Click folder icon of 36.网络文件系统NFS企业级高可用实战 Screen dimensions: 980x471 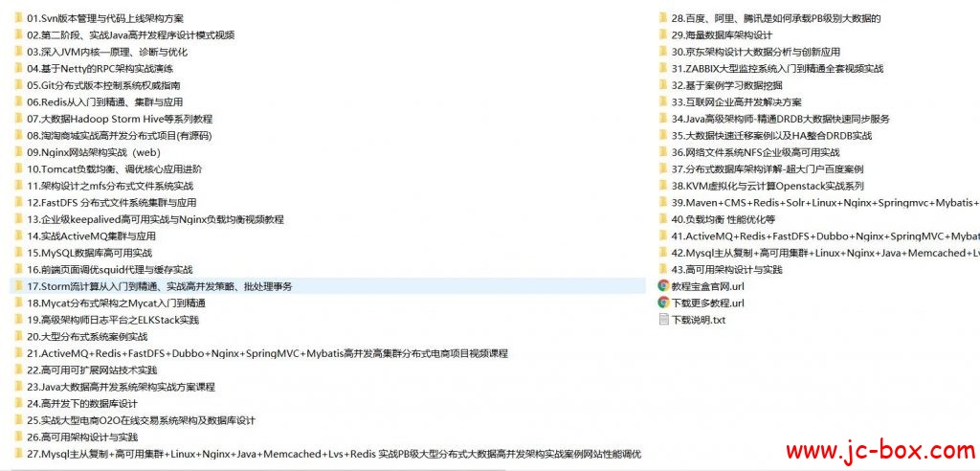[663, 152]
